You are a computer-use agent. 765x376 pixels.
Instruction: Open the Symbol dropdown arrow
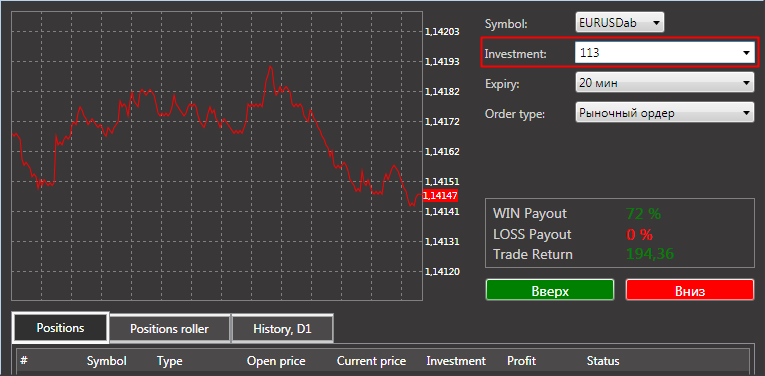tap(656, 23)
